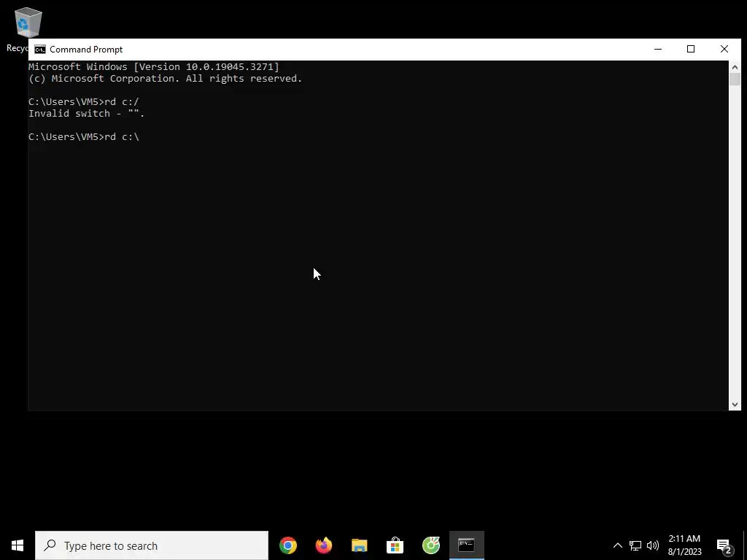Click the 'rd c:\' command line text

click(x=122, y=136)
